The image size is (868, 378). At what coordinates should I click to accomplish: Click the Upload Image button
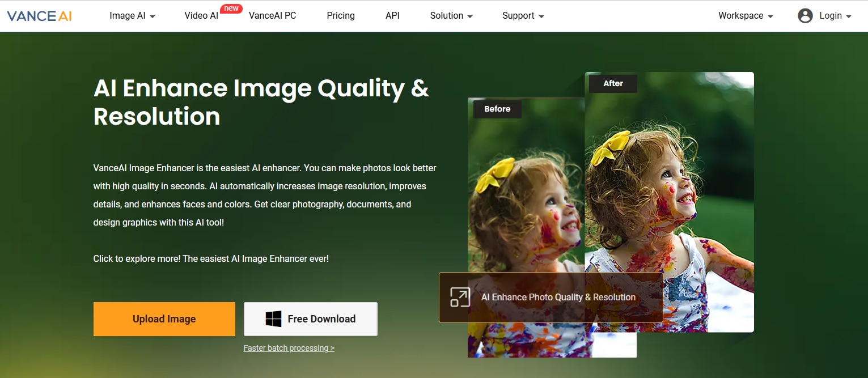pyautogui.click(x=164, y=319)
